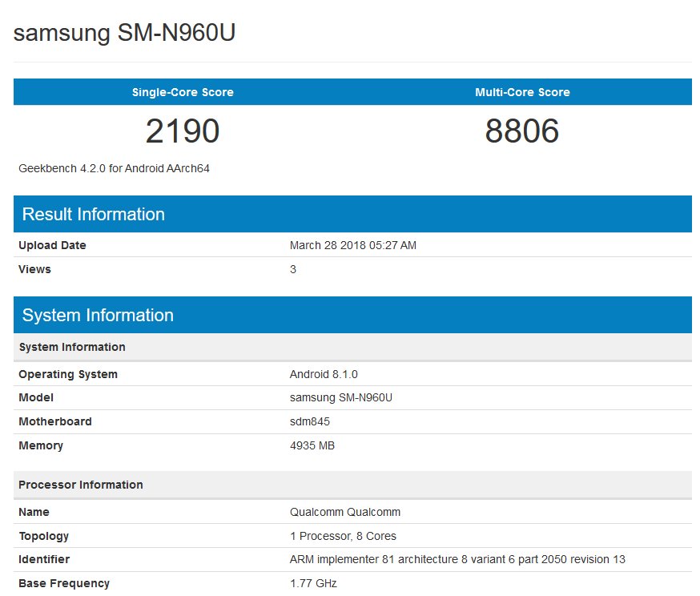Select the Multi-Core Score header
The width and height of the screenshot is (700, 596).
[522, 91]
